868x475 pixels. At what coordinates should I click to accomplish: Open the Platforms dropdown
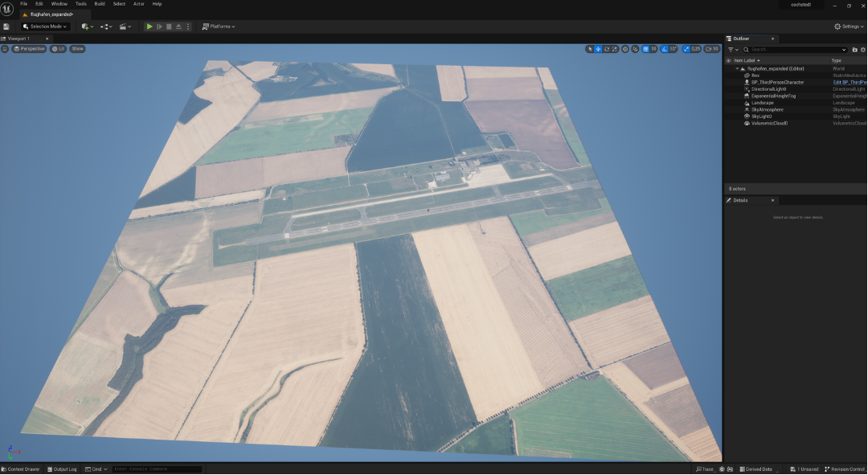219,27
